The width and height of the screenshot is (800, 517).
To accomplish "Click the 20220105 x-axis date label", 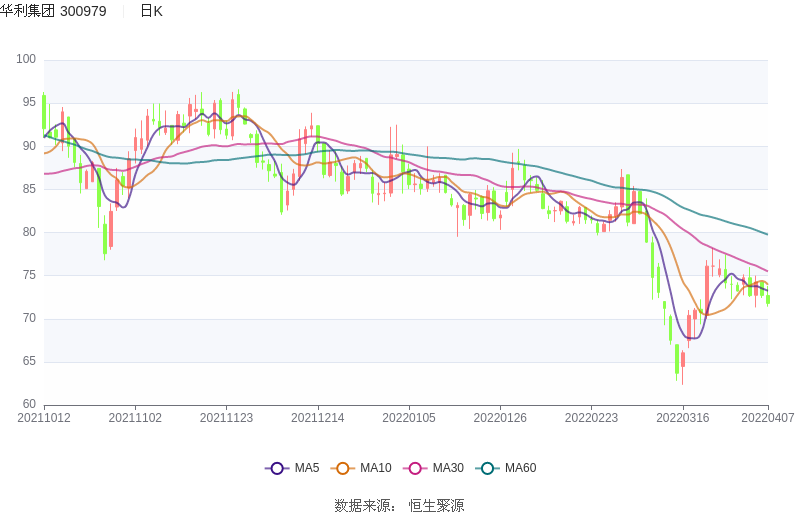I will (409, 418).
